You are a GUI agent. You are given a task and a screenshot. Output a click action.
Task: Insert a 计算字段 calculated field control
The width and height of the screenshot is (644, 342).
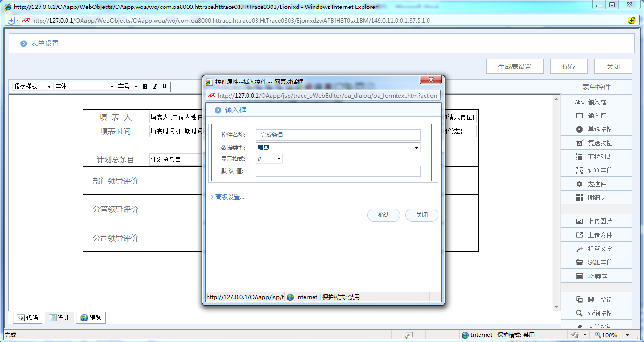[596, 170]
